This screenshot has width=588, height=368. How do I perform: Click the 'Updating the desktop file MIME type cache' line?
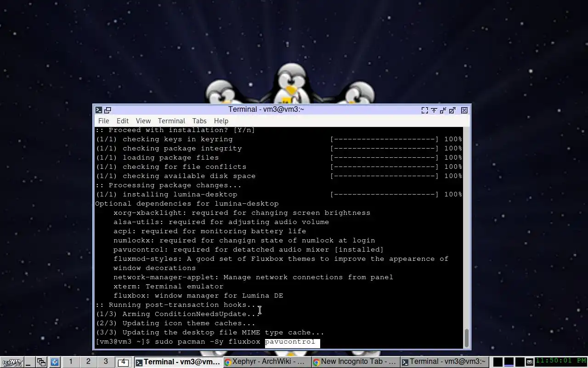(x=209, y=333)
